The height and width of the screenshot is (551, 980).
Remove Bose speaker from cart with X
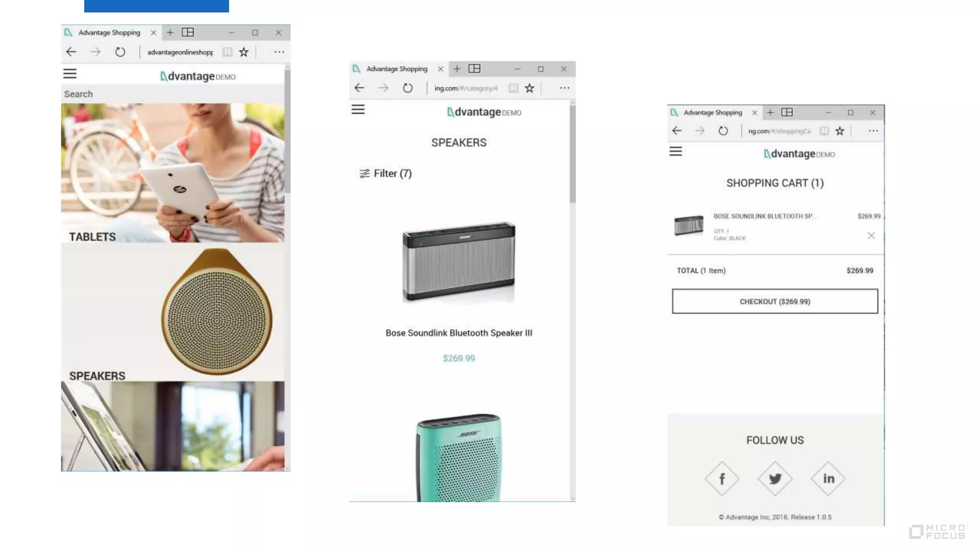coord(871,235)
